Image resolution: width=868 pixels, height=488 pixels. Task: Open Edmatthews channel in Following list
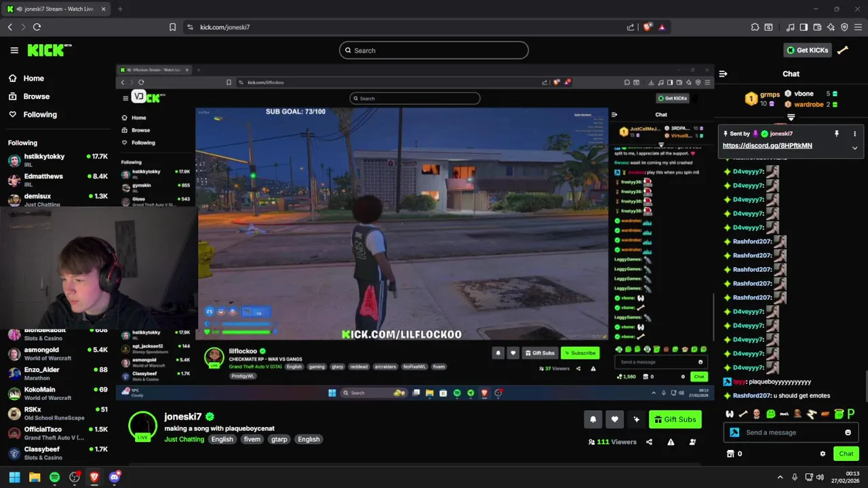tap(58, 180)
